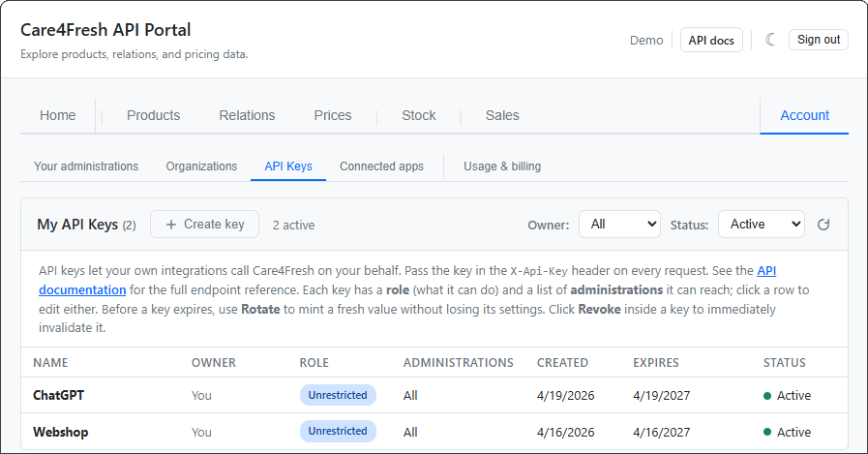Open the API docs button
This screenshot has width=868, height=454.
[x=711, y=40]
